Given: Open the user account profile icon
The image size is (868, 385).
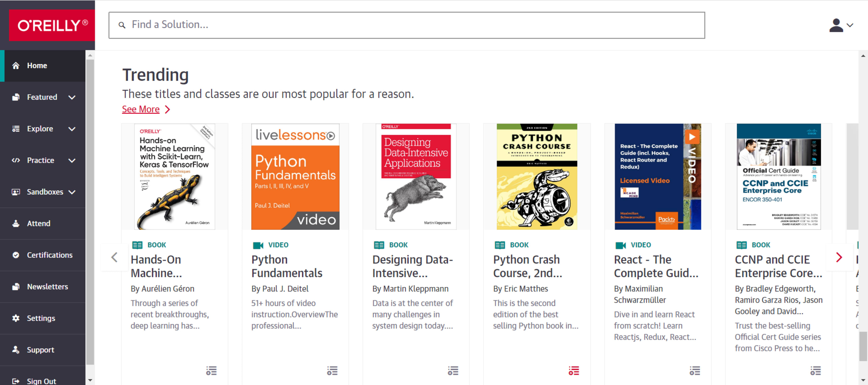Looking at the screenshot, I should click(x=840, y=25).
